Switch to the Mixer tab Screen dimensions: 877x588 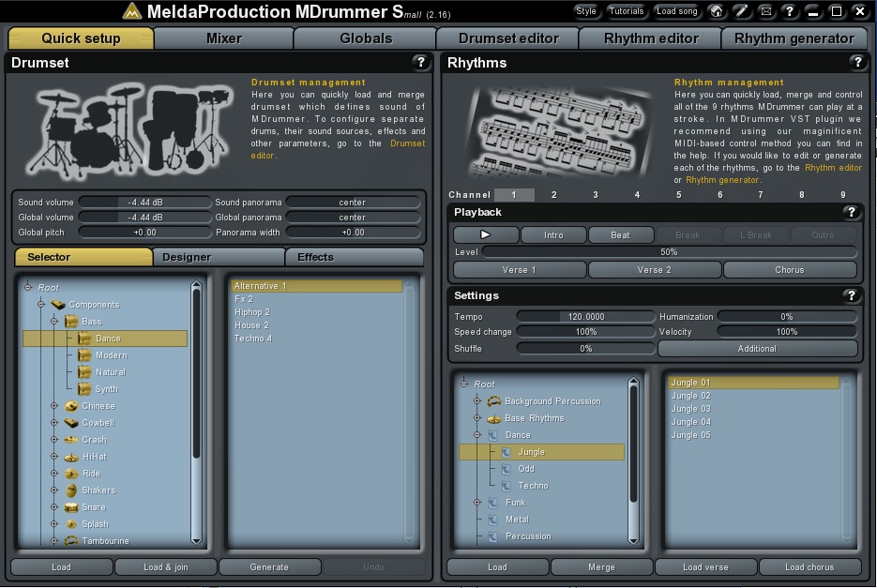(224, 38)
